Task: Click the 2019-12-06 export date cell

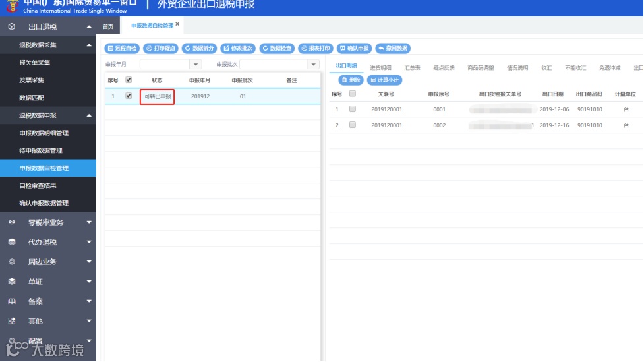Action: (x=554, y=109)
